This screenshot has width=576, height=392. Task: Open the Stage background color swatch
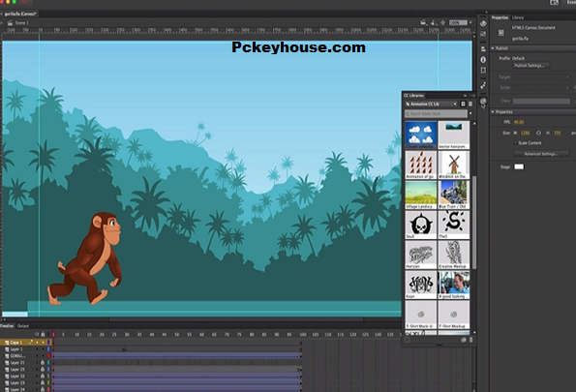[519, 166]
